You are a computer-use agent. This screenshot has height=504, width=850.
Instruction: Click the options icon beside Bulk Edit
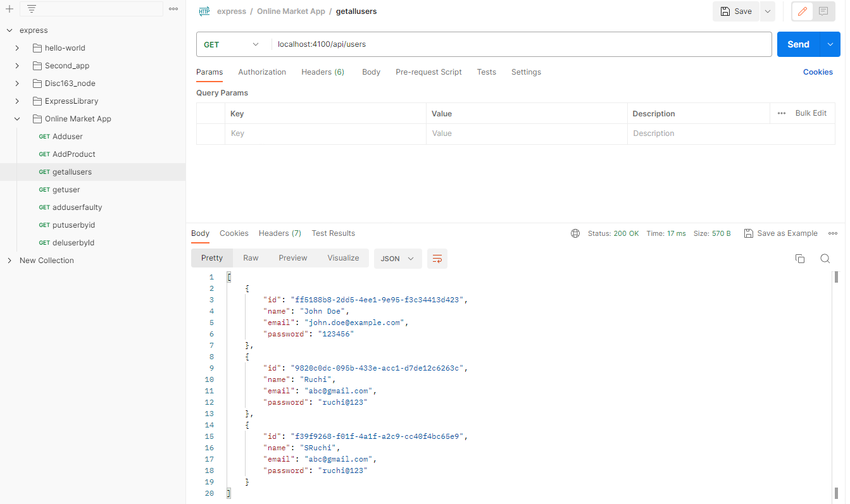[782, 113]
